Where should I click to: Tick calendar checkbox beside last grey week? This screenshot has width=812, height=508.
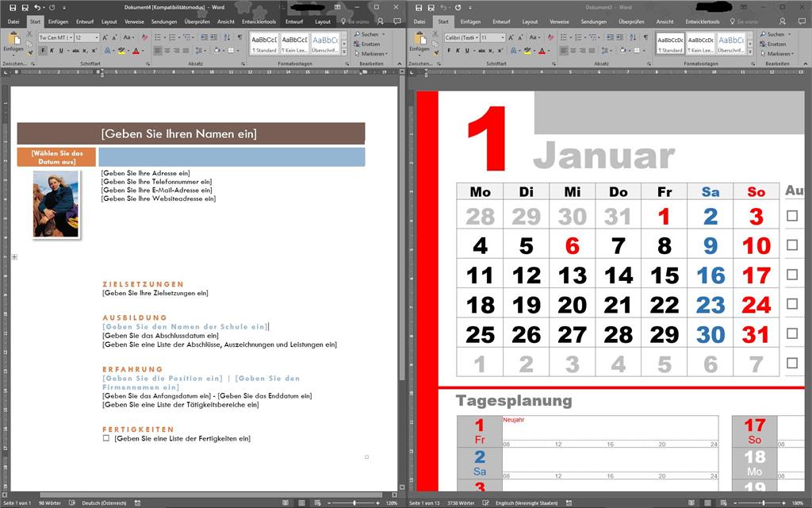click(792, 363)
